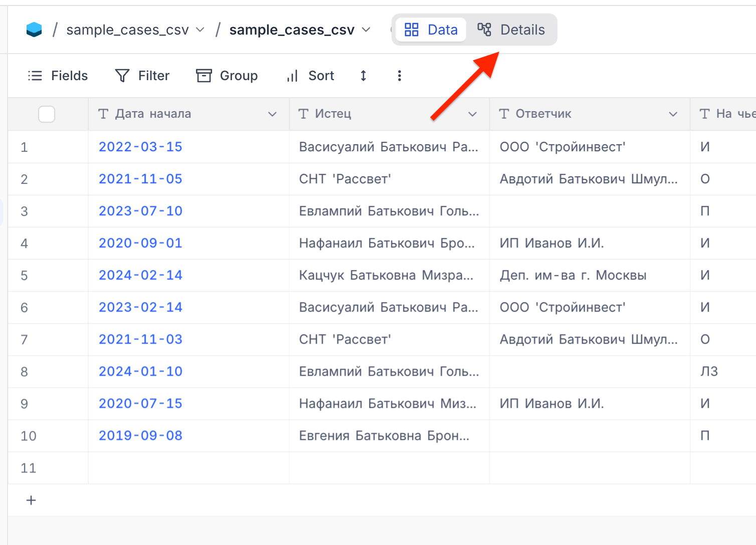Click empty Дата начала cell in row 11
This screenshot has width=756, height=545.
tap(189, 467)
